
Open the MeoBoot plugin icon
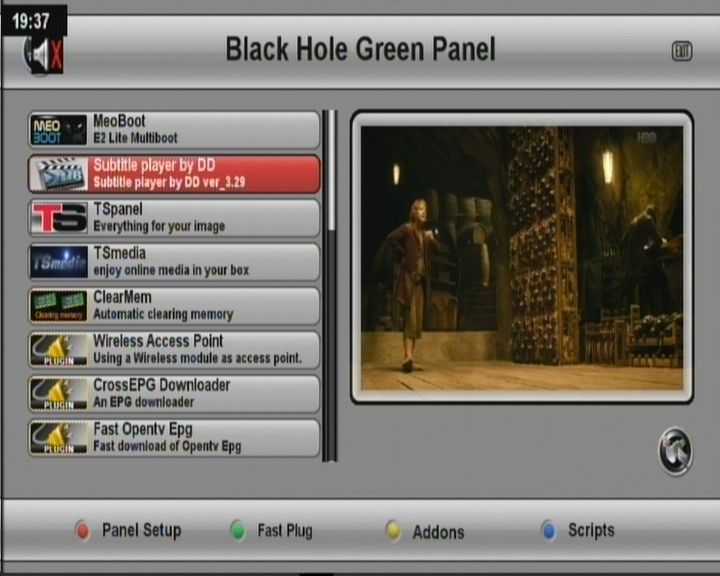(58, 130)
